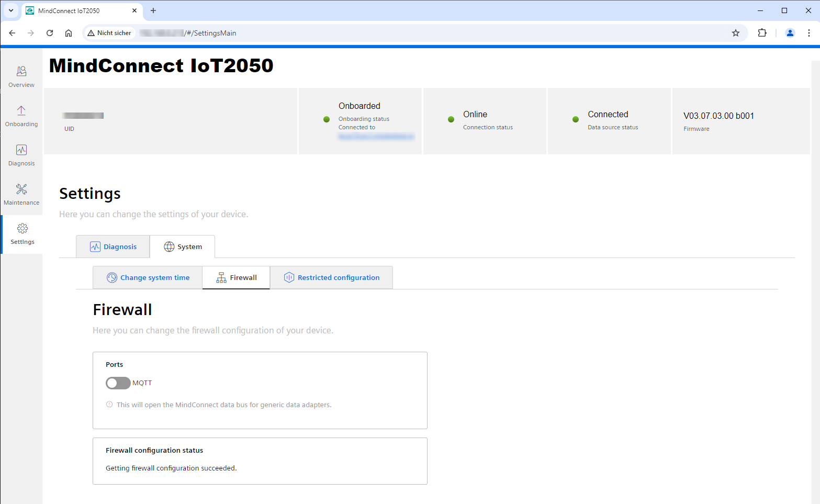The image size is (820, 504).
Task: Click 'Getting firewall configuration succeeded.' message
Action: coord(171,468)
